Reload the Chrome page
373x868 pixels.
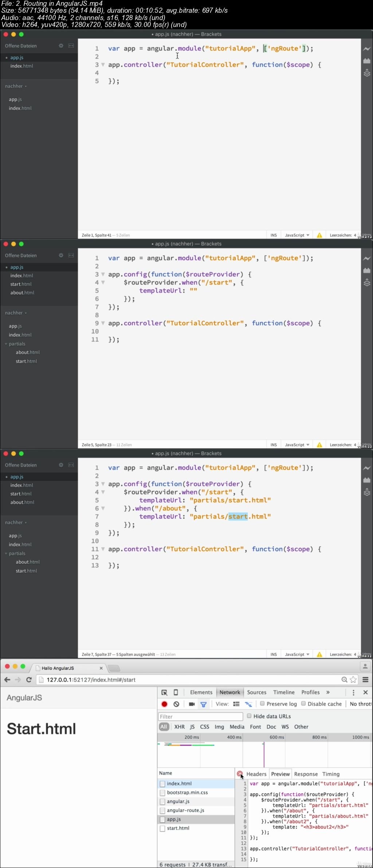[29, 680]
